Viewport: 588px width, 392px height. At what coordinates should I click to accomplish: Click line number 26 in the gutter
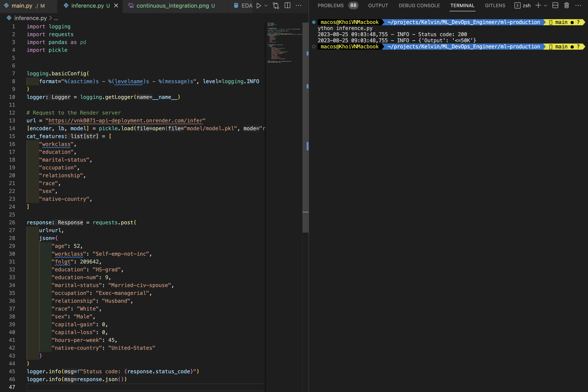[12, 223]
